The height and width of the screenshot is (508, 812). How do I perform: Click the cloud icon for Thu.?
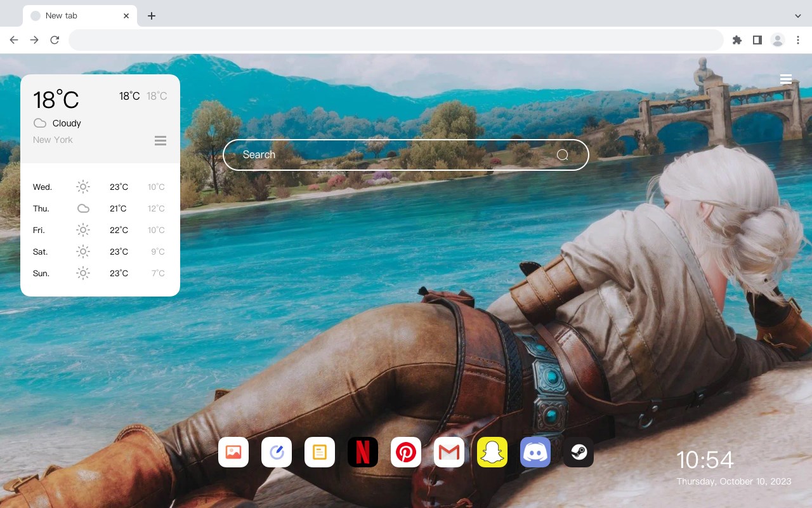pyautogui.click(x=83, y=208)
